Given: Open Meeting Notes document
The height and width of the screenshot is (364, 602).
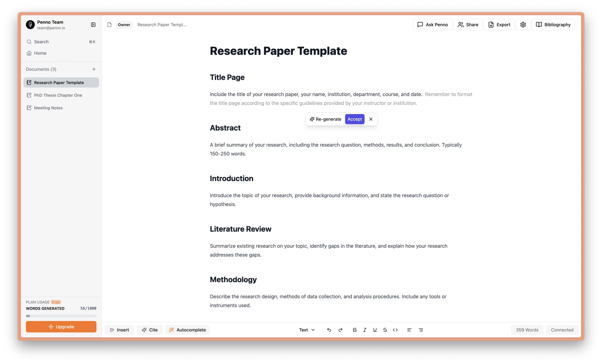Looking at the screenshot, I should point(61,108).
